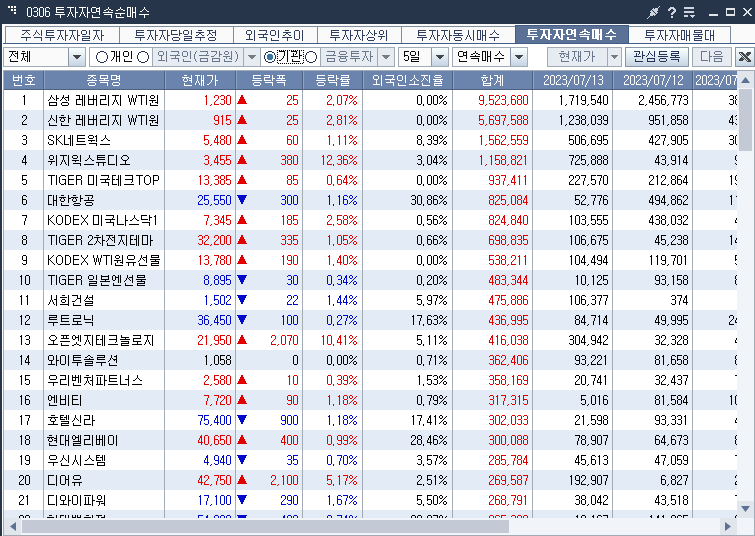Open the title bar list menu icon
The width and height of the screenshot is (755, 536).
pos(690,12)
